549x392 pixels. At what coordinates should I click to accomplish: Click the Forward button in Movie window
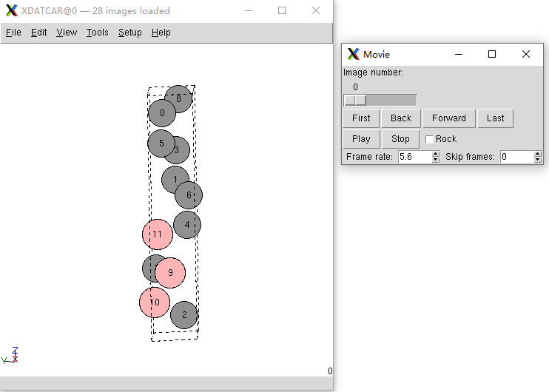coord(449,118)
